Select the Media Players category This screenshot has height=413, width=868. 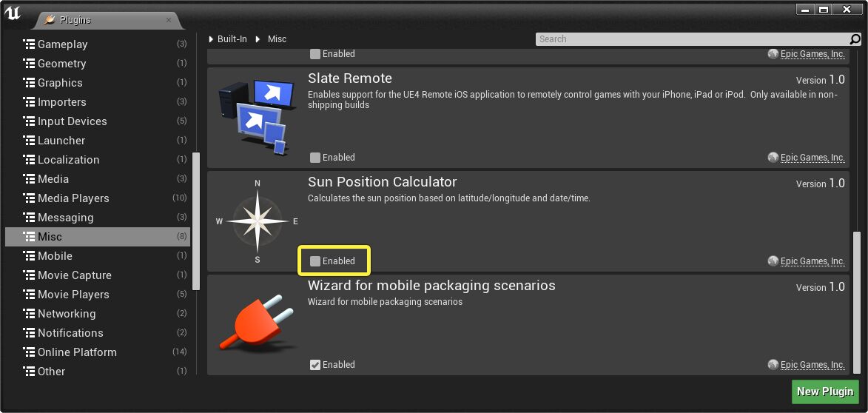[73, 198]
